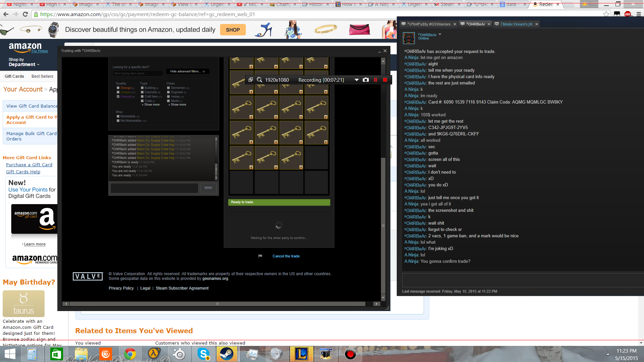The image size is (644, 362).
Task: Click the AdBlock Plus extension icon
Action: (x=628, y=14)
